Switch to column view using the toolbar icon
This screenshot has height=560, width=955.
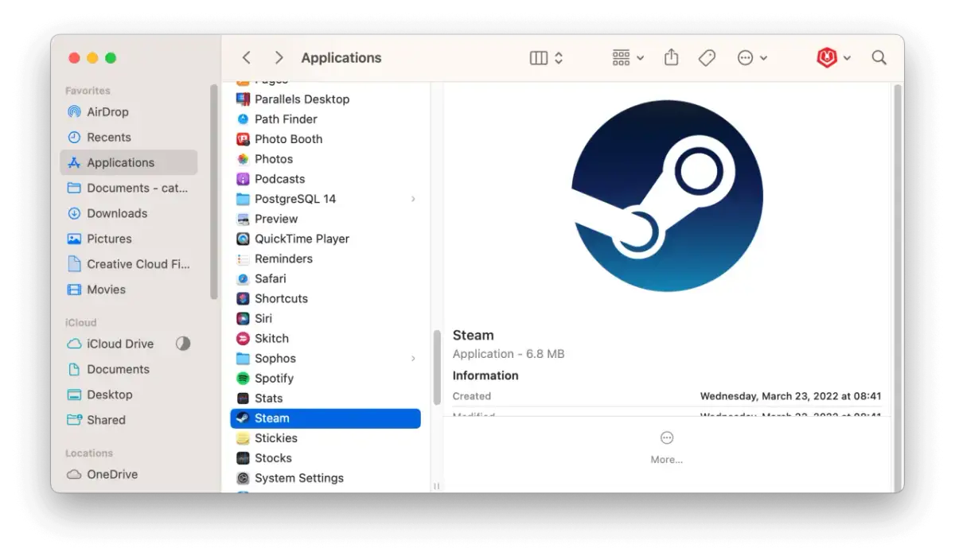[x=539, y=57]
